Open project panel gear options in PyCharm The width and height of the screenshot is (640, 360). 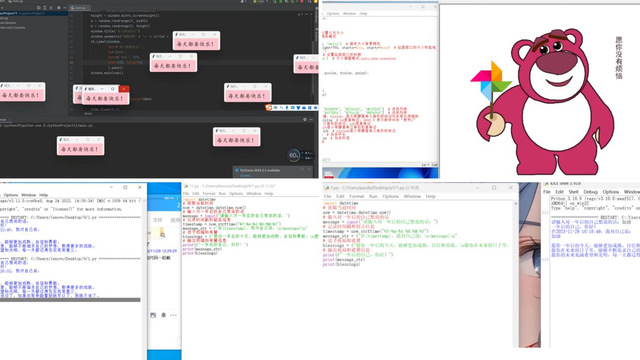tap(58, 7)
